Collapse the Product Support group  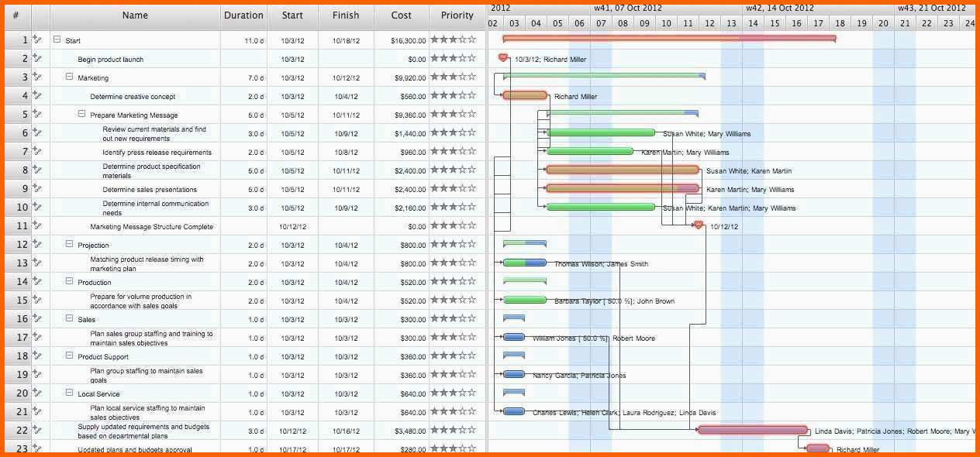69,356
